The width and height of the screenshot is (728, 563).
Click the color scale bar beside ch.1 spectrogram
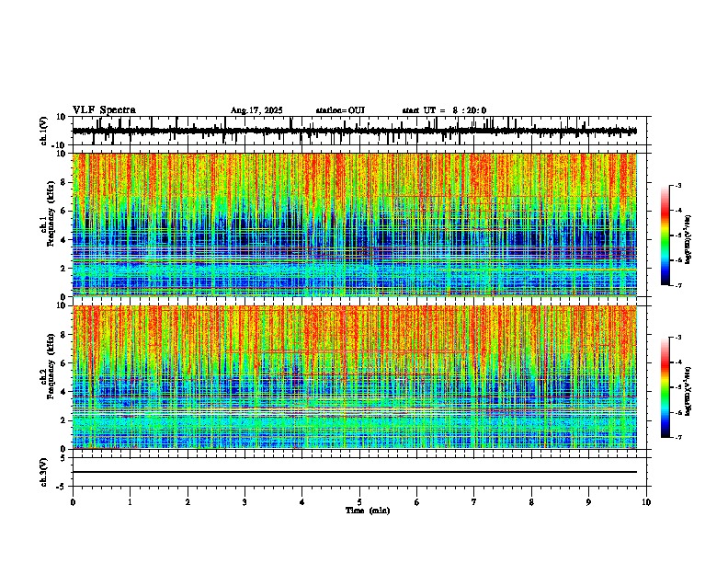(665, 236)
